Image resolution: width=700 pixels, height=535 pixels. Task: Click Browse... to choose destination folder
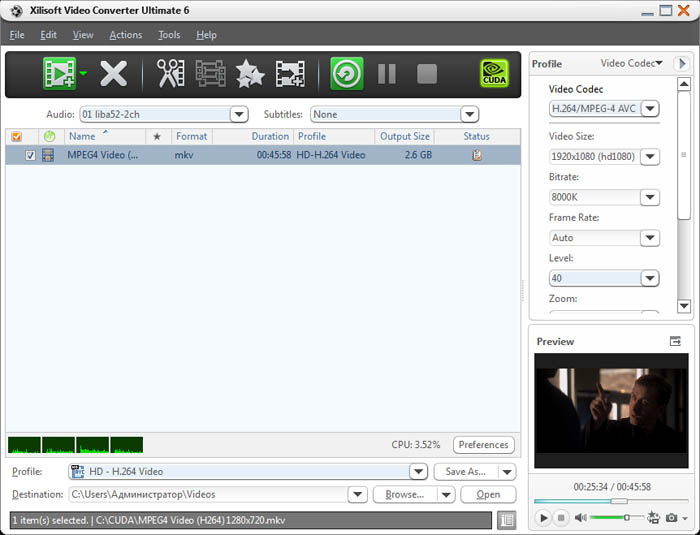[x=404, y=494]
